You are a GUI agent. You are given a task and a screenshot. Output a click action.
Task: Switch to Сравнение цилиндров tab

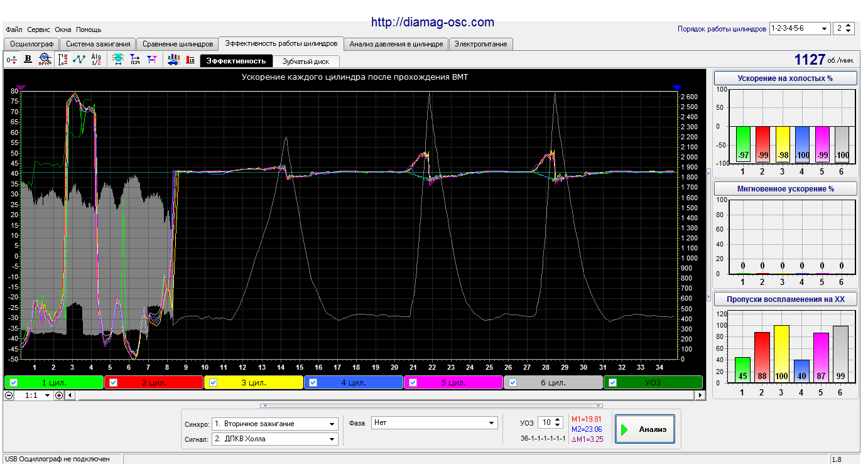(177, 44)
